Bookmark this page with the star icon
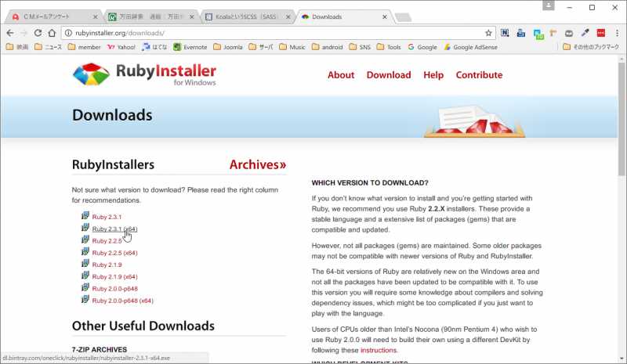 [x=488, y=33]
